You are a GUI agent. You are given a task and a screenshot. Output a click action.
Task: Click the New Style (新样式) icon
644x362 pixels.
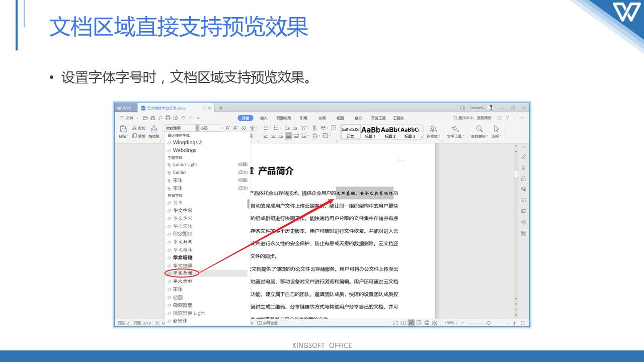coord(433,129)
